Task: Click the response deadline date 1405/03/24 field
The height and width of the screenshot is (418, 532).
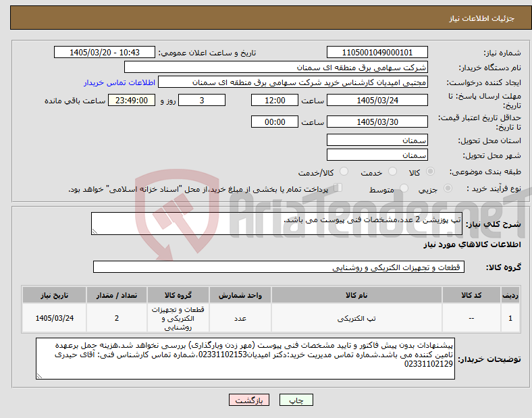Action: pyautogui.click(x=377, y=100)
